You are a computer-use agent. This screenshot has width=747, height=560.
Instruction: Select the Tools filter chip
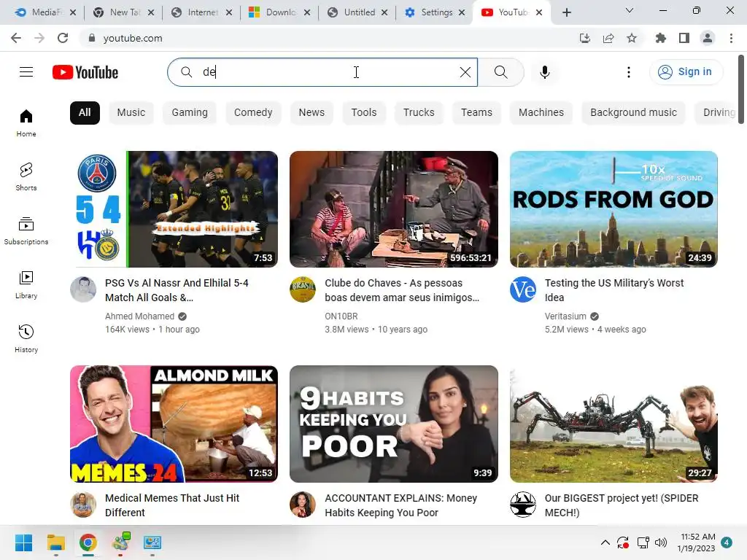coord(364,113)
